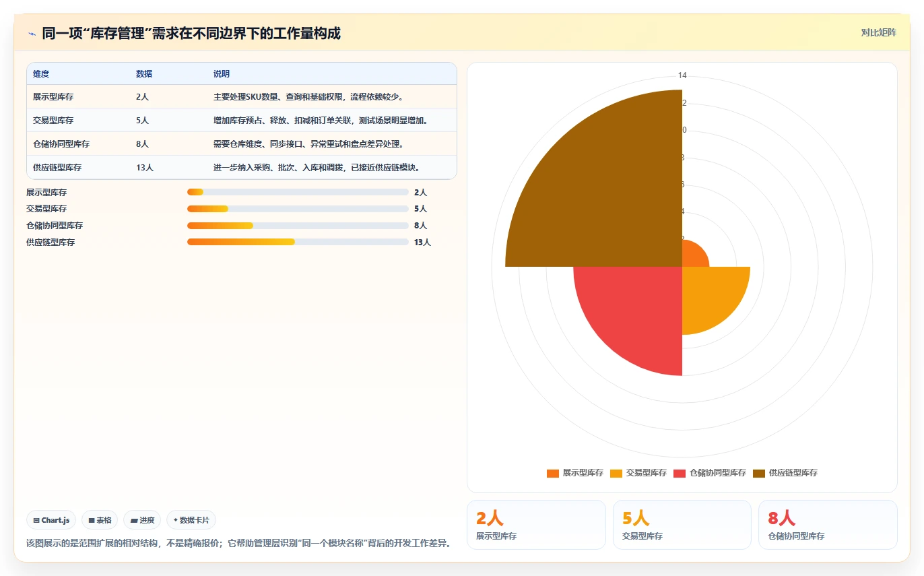Click the 对比矩阵 label in the header
924x576 pixels.
[878, 32]
